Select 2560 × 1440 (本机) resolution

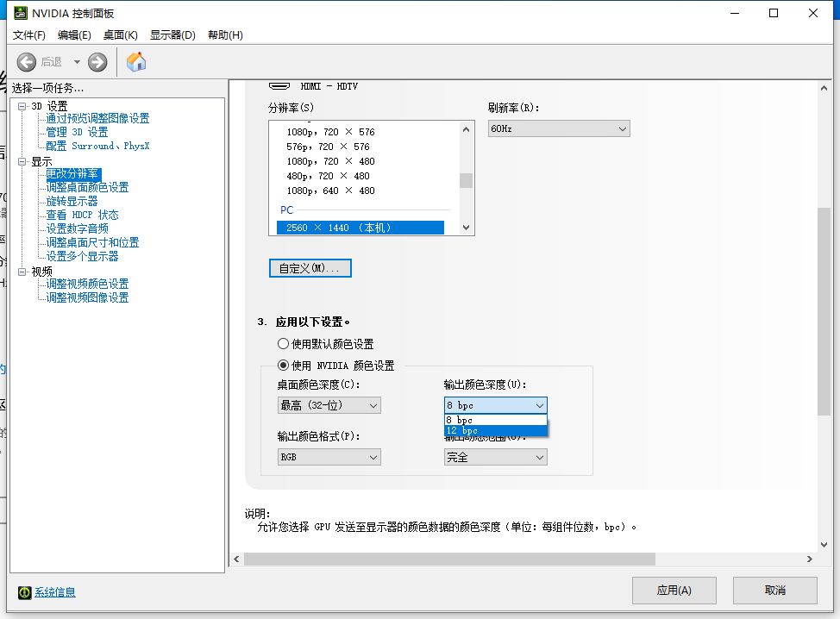point(360,228)
